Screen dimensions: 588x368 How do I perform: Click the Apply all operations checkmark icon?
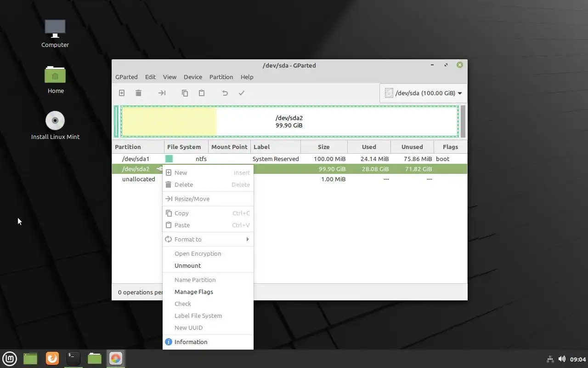241,93
